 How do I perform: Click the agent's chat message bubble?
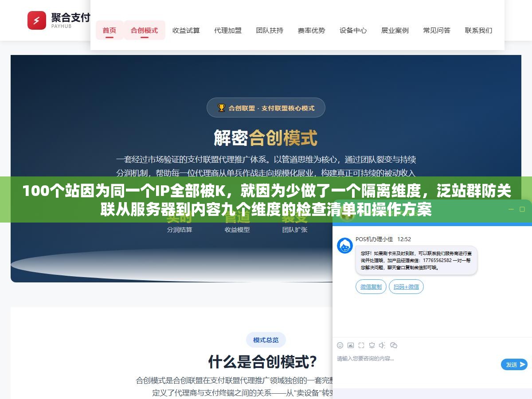click(x=416, y=260)
